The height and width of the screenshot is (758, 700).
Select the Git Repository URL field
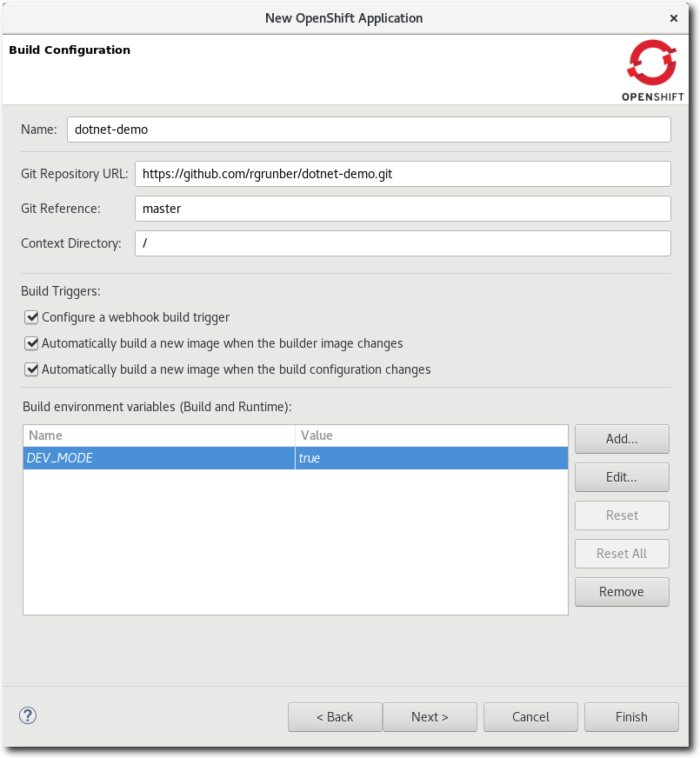point(403,173)
